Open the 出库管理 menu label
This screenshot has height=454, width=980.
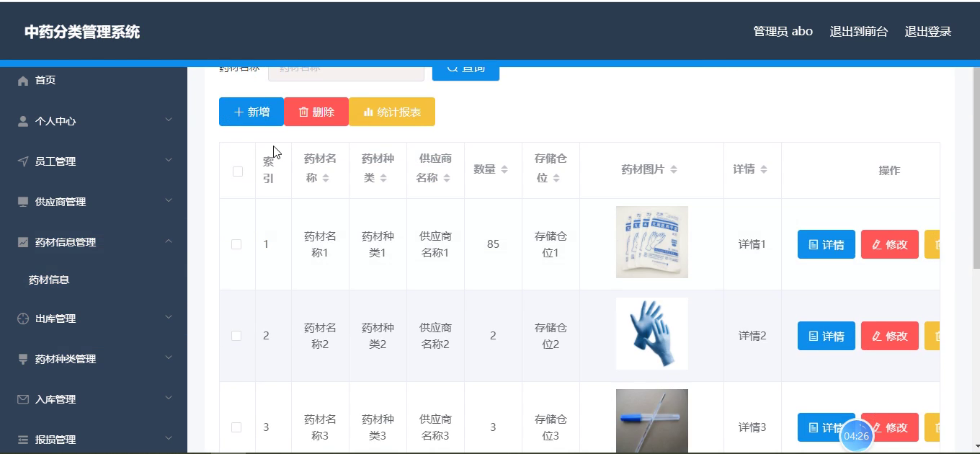pyautogui.click(x=55, y=319)
